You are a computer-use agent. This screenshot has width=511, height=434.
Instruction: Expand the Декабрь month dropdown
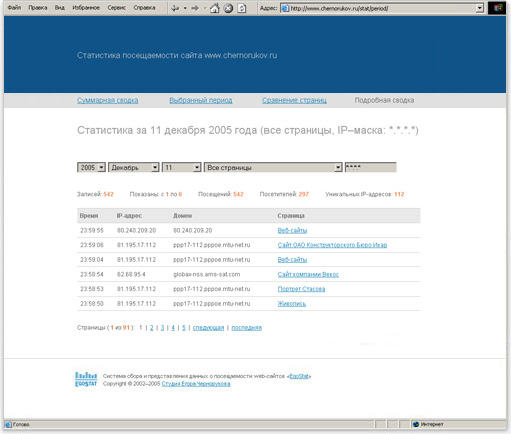(x=134, y=167)
